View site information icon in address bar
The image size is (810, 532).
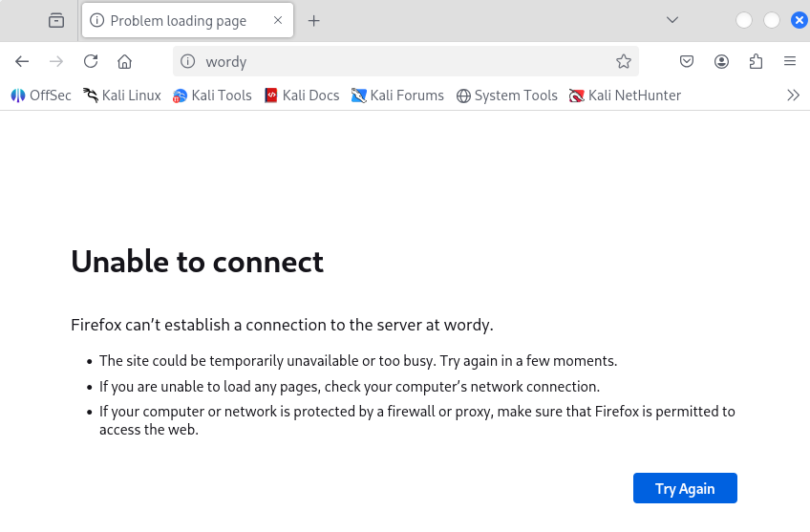(x=188, y=61)
